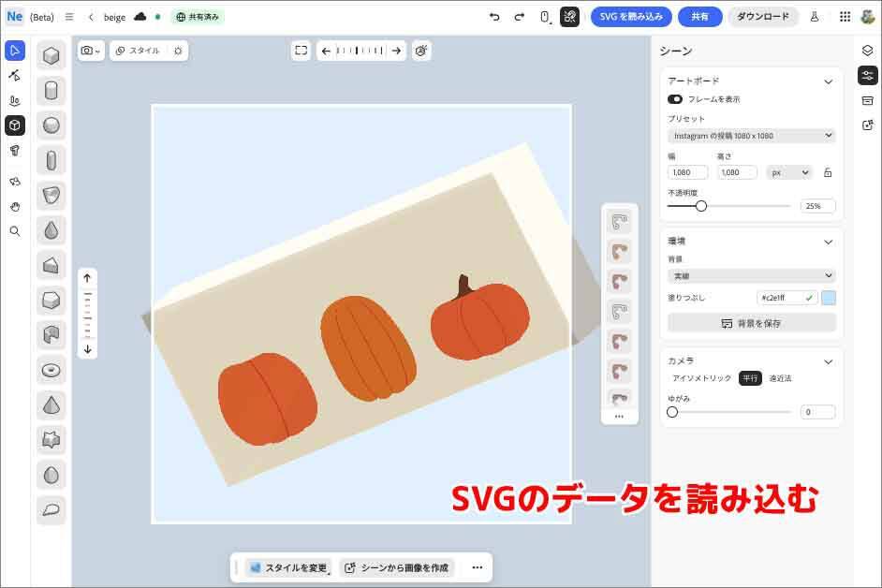Open the スタイル menu in canvas toolbar
The height and width of the screenshot is (588, 882).
click(x=137, y=51)
